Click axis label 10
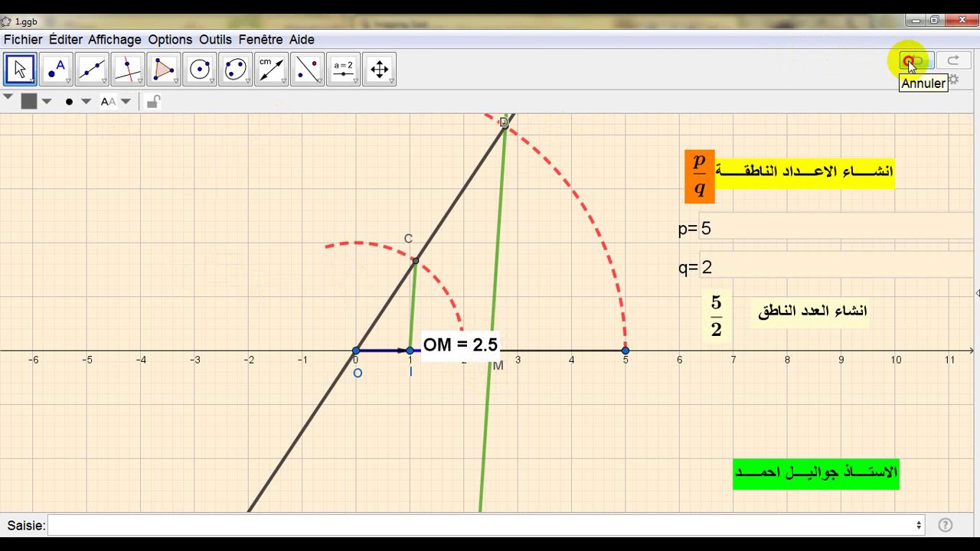The width and height of the screenshot is (980, 551). pos(895,360)
